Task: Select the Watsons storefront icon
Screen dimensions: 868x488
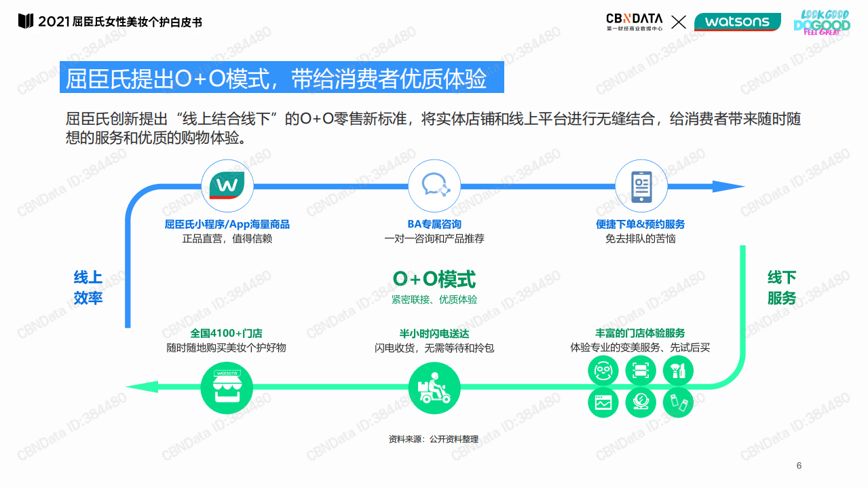Action: (227, 388)
